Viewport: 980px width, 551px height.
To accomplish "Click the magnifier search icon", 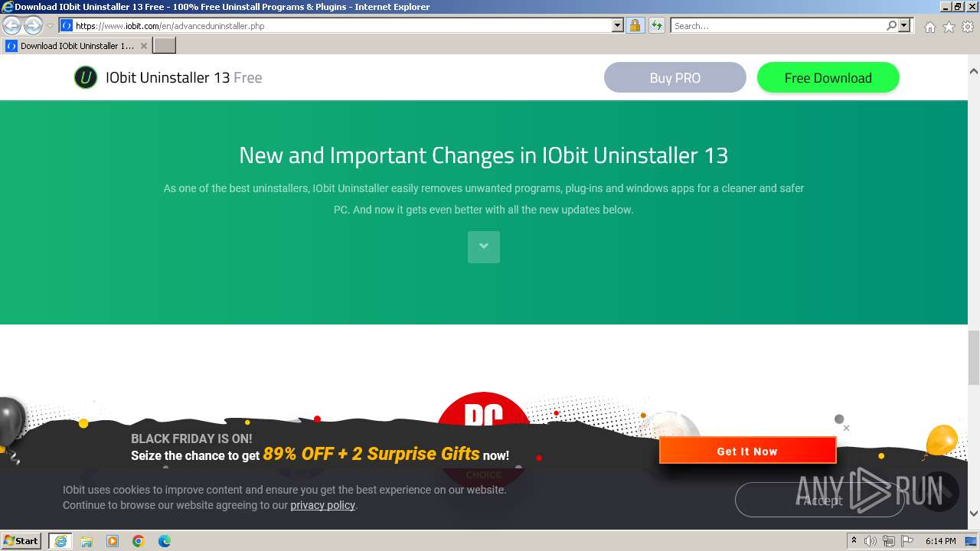I will (891, 25).
